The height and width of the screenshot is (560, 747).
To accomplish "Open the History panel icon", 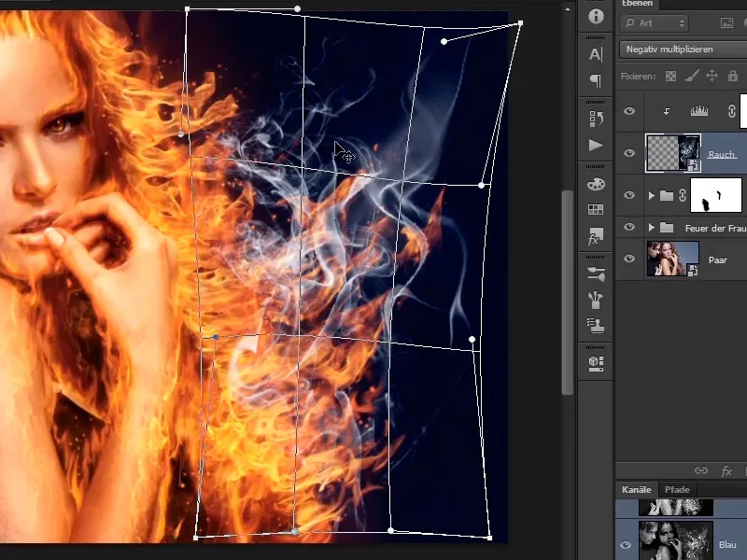I will [x=596, y=119].
